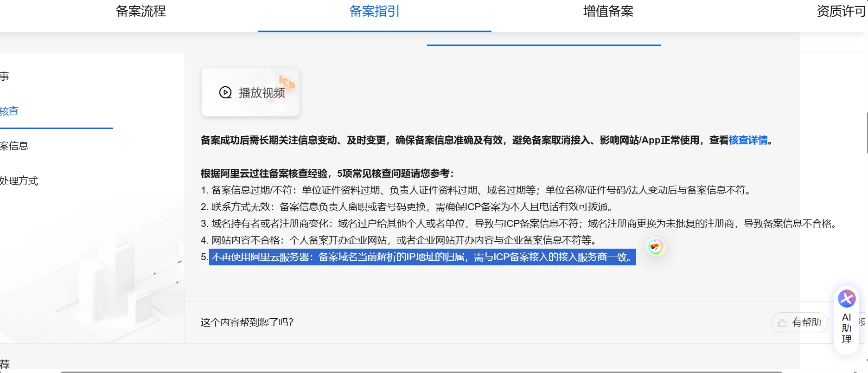The width and height of the screenshot is (868, 373).
Task: Go to the 资质许可 tab
Action: click(x=840, y=11)
